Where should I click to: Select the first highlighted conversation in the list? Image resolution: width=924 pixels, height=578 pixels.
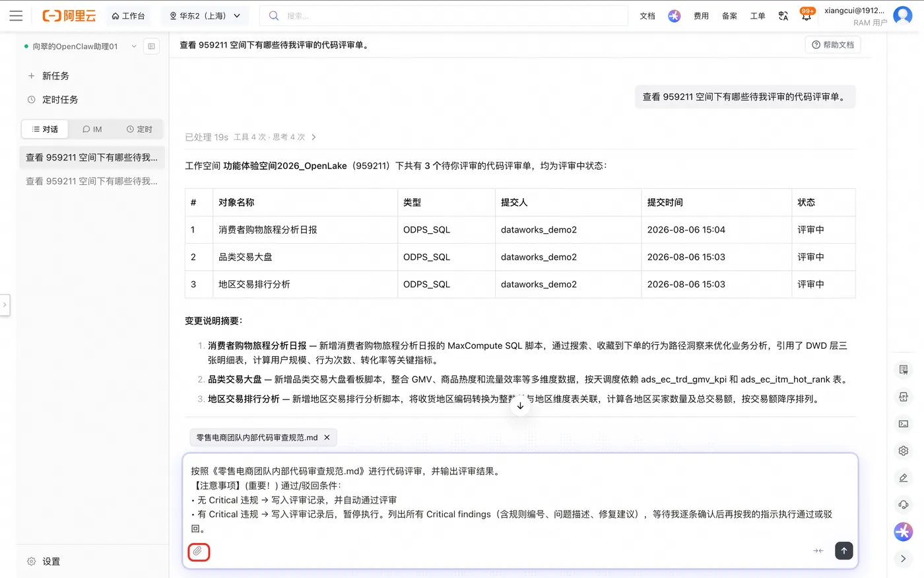click(92, 157)
